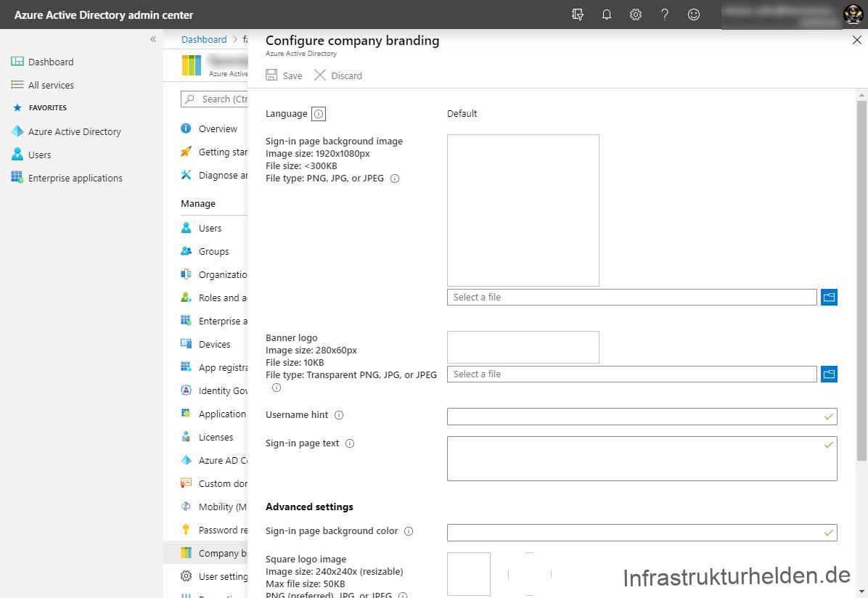Click the scrollbar down arrow

(x=861, y=592)
